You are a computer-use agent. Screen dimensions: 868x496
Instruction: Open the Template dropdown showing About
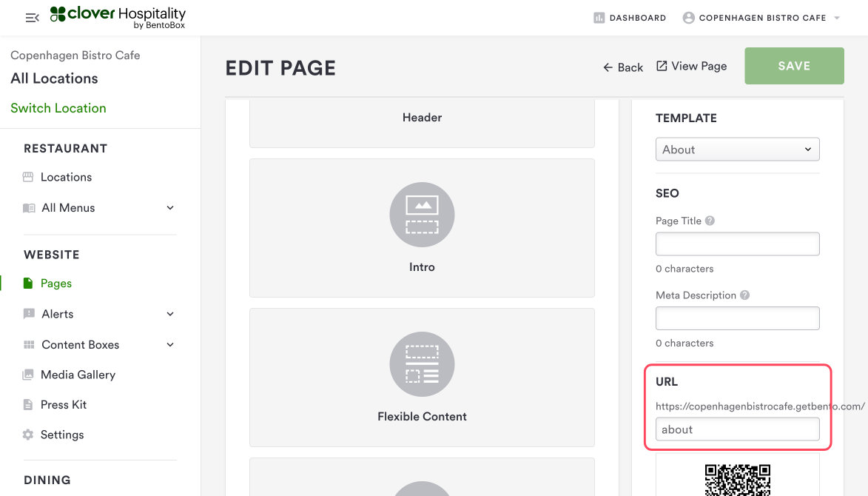click(737, 150)
